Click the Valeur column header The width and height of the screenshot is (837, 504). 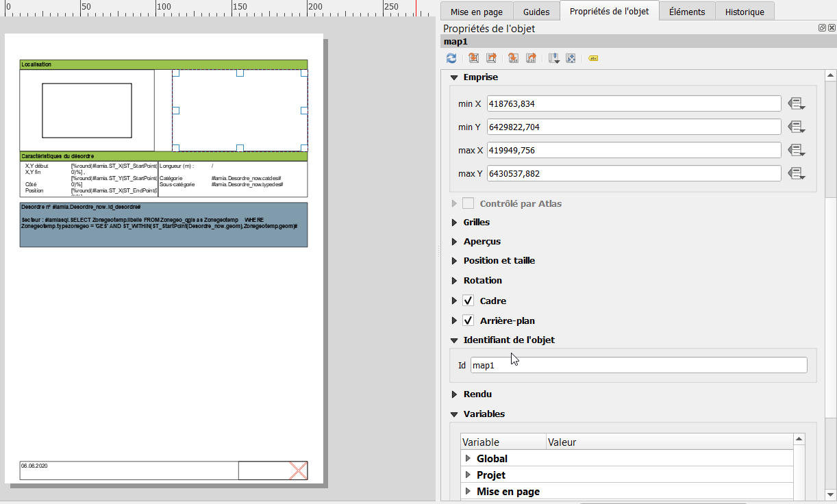[x=670, y=442]
